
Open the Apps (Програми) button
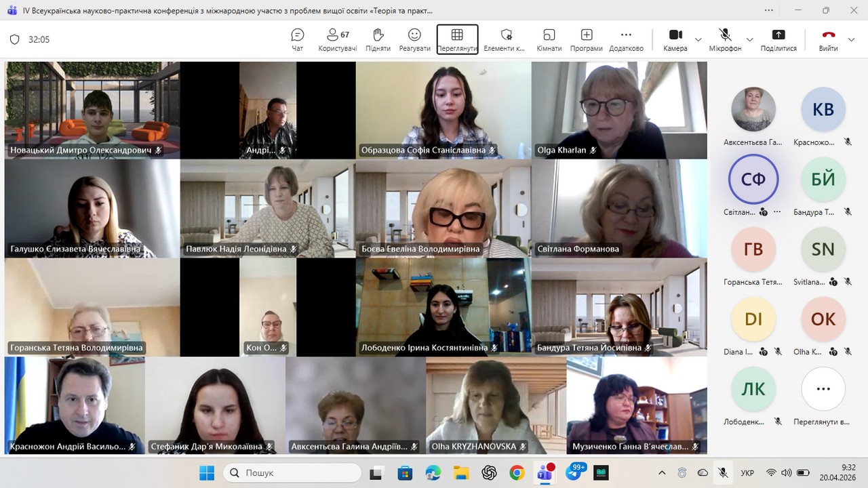[586, 39]
